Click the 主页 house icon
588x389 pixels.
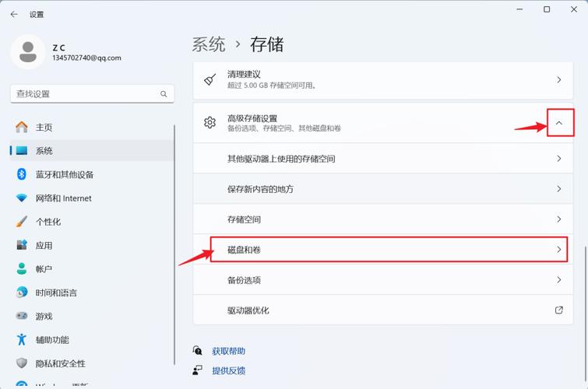[22, 127]
